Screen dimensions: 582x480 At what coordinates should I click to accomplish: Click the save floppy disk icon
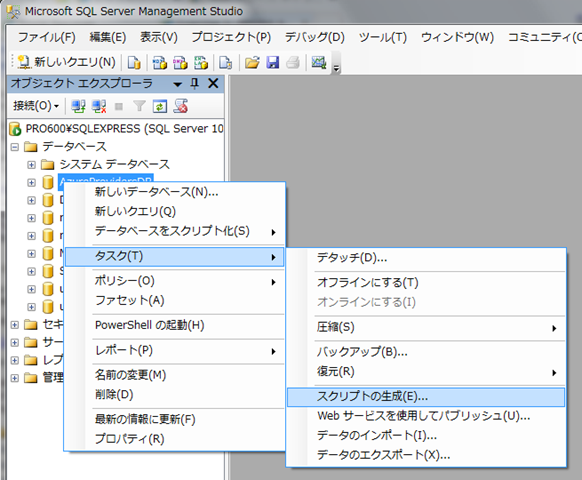click(x=273, y=63)
